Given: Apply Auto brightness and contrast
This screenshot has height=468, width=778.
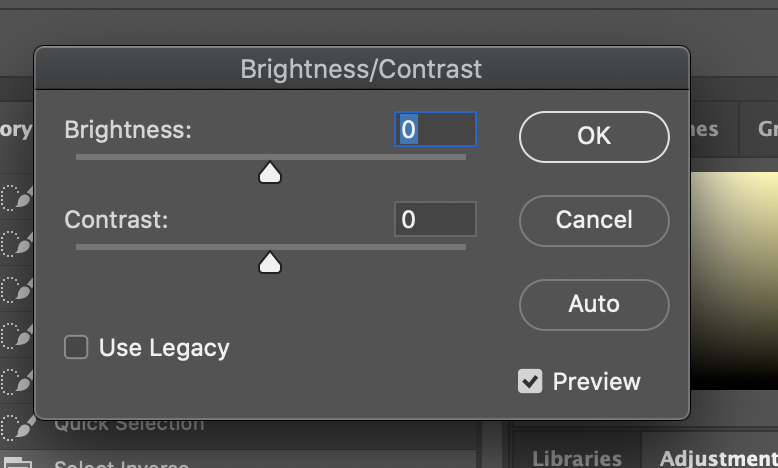Looking at the screenshot, I should tap(594, 304).
